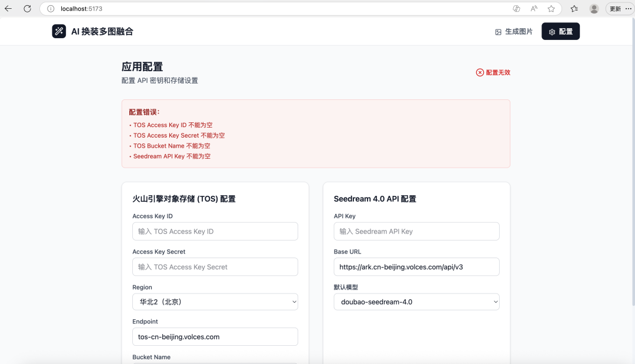
Task: Go back with browser back arrow
Action: pos(8,8)
